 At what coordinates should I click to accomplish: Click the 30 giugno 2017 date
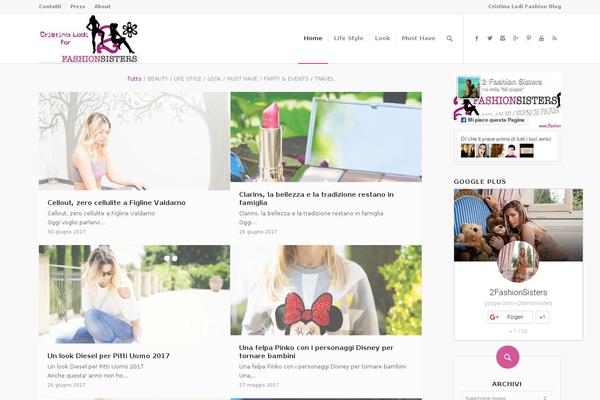[x=67, y=232]
